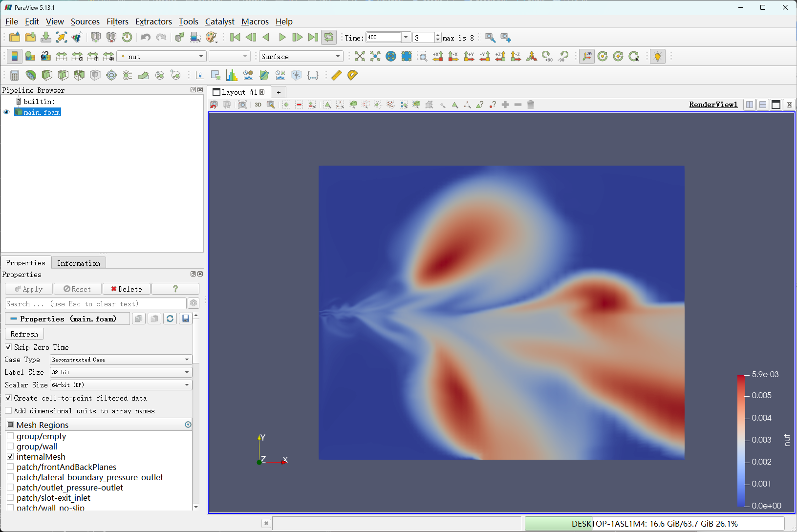Toggle main.foam visibility eye
Viewport: 797px width, 532px height.
(x=6, y=112)
